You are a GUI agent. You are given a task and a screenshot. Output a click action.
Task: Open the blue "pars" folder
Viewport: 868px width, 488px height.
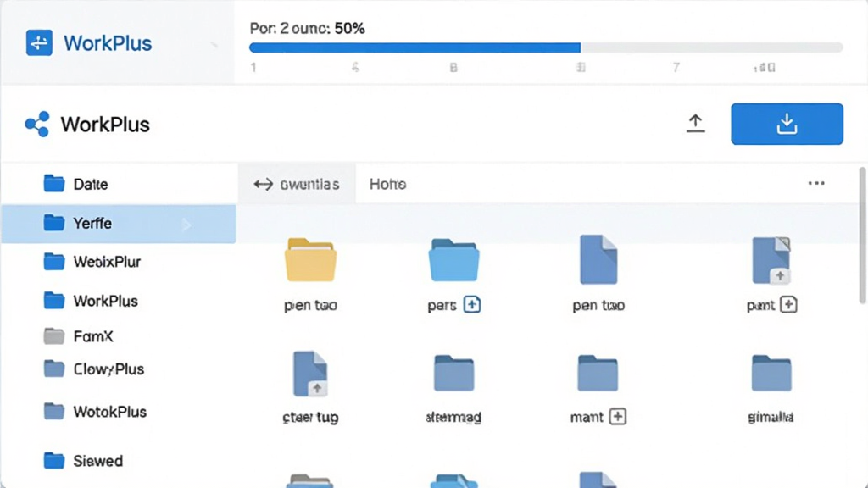point(453,260)
